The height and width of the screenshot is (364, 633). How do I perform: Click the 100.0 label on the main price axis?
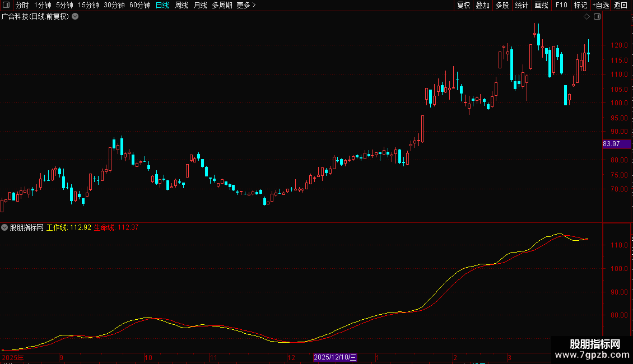(619, 103)
